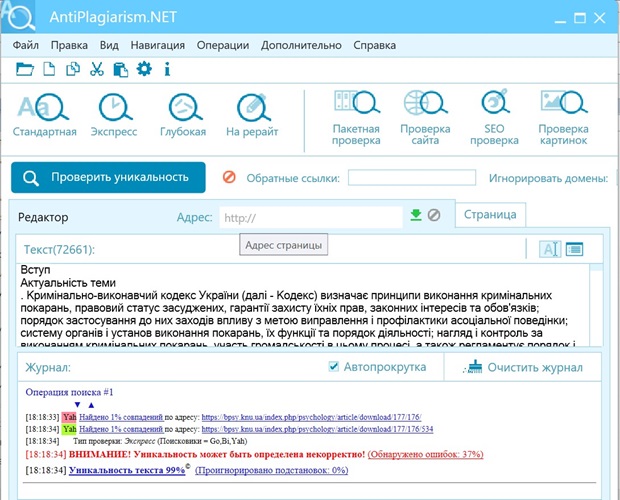Viewport: 620px width, 500px height.
Task: Click the Адрес http:// input field
Action: [x=311, y=217]
